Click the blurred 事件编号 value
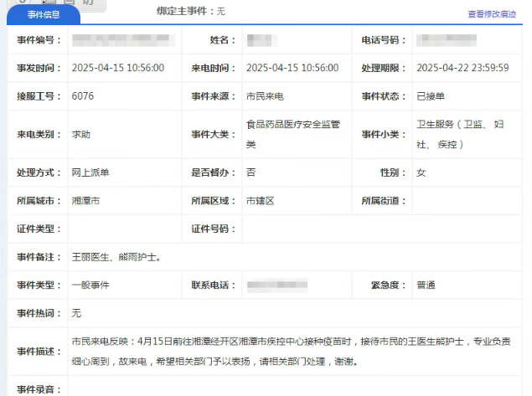The height and width of the screenshot is (396, 532). click(123, 40)
